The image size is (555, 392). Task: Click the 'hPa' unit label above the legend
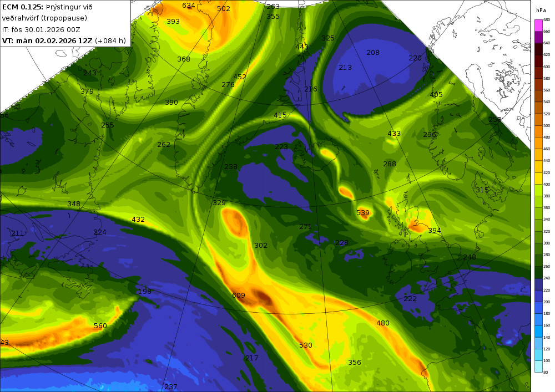[541, 10]
